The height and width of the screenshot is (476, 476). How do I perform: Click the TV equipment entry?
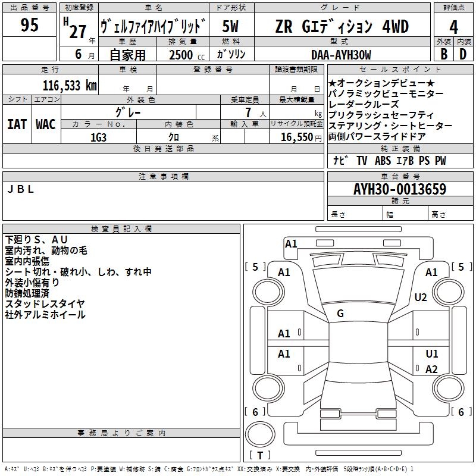[362, 160]
